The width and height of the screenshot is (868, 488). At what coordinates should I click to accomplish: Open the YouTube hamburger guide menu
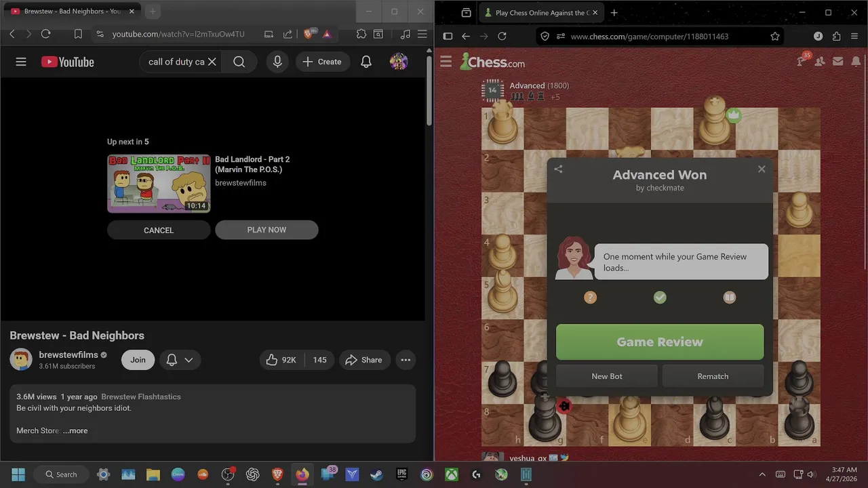point(21,62)
